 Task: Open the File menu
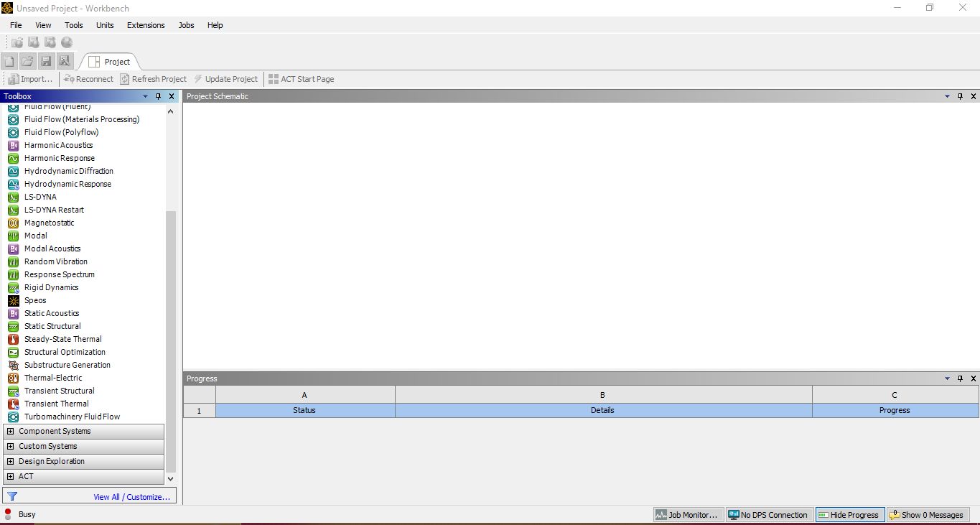point(16,25)
